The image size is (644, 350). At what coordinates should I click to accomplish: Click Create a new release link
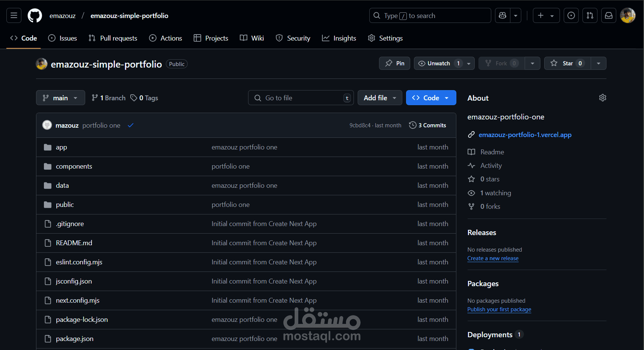pyautogui.click(x=493, y=258)
